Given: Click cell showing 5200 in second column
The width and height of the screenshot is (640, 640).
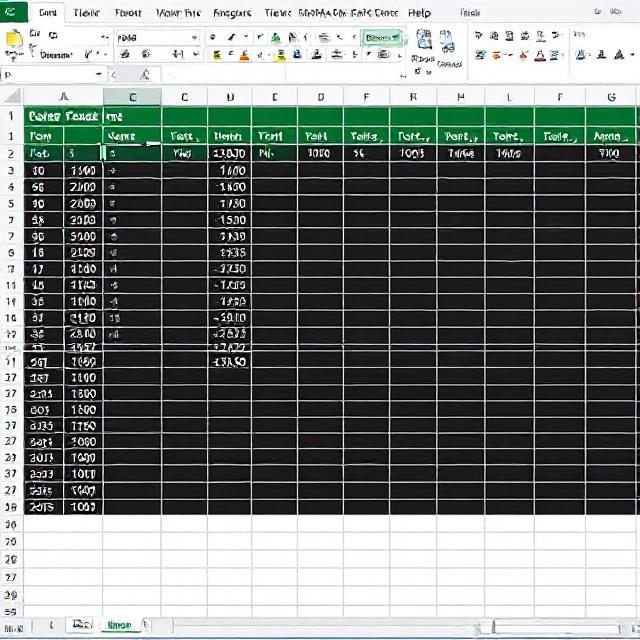Looking at the screenshot, I should (x=83, y=236).
